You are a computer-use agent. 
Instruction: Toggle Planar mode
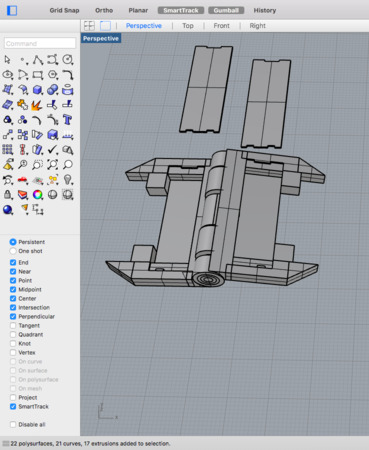coord(138,10)
